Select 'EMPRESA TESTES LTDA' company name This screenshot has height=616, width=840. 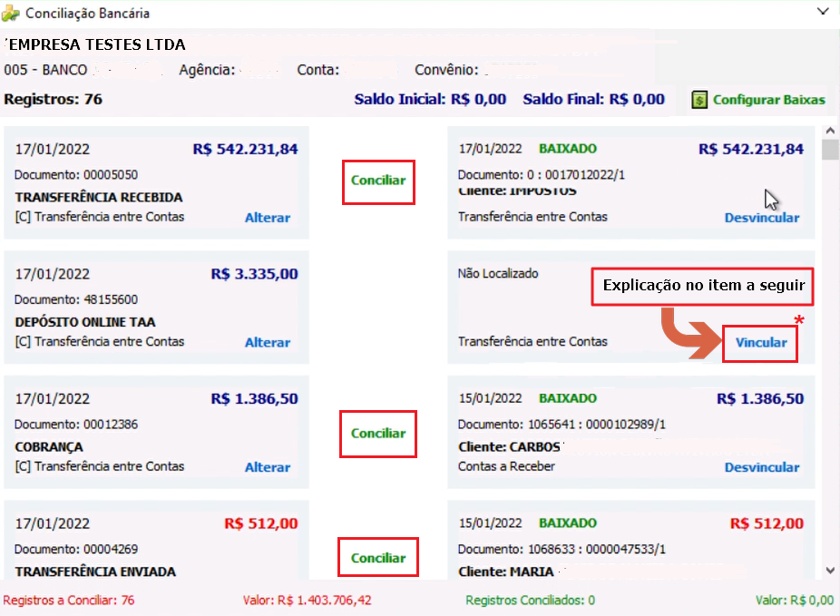coord(97,44)
